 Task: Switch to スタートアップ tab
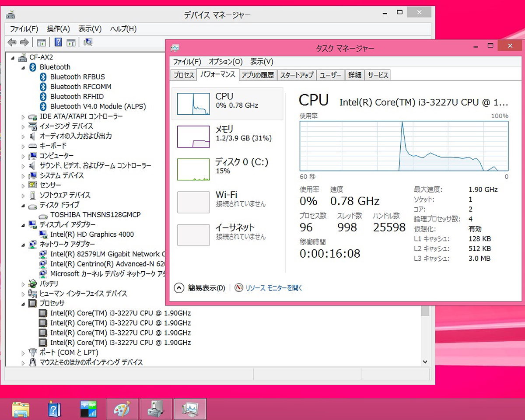[x=297, y=75]
